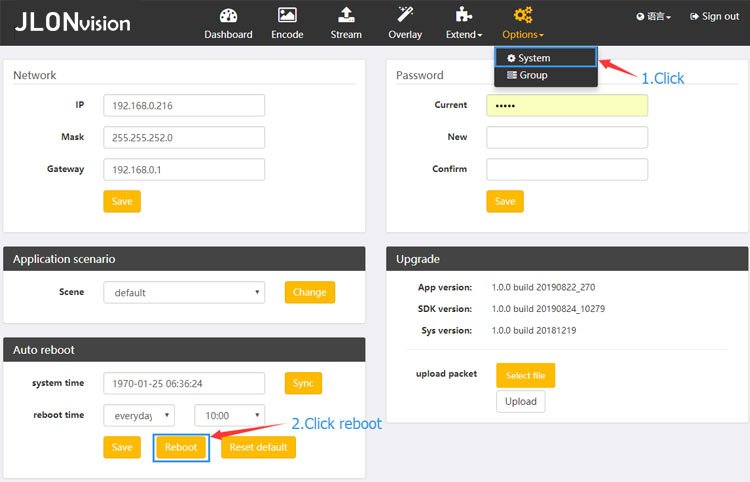Choose Group from the Options menu
The image size is (750, 482).
tap(546, 75)
